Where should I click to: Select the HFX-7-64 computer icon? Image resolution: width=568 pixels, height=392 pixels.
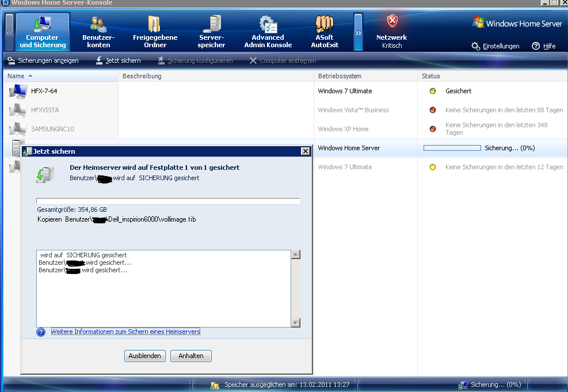pyautogui.click(x=18, y=91)
